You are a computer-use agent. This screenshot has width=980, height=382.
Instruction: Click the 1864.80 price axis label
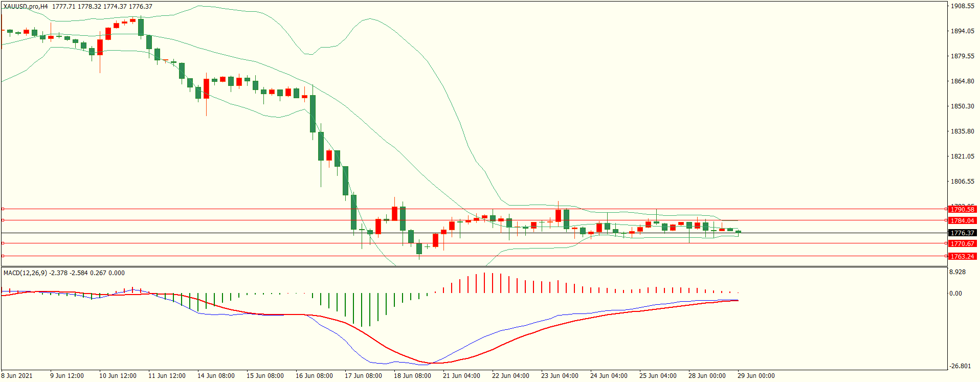pos(962,81)
